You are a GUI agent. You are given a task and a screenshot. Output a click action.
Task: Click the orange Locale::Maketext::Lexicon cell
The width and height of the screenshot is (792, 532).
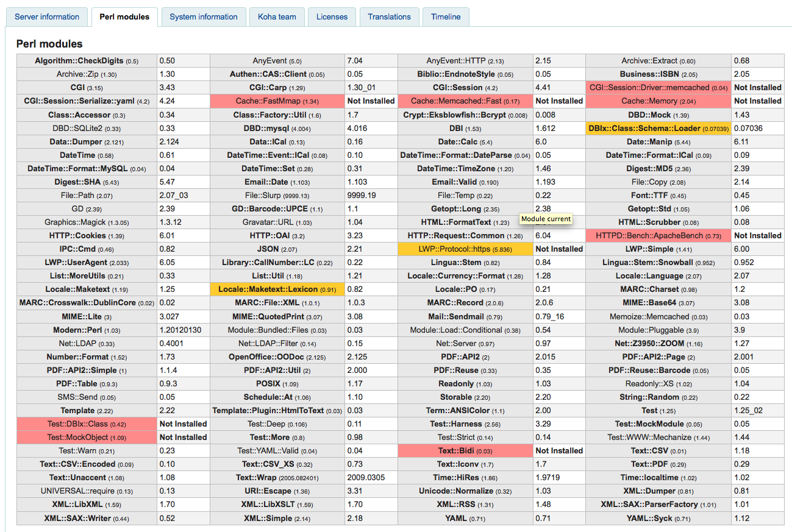click(x=277, y=289)
